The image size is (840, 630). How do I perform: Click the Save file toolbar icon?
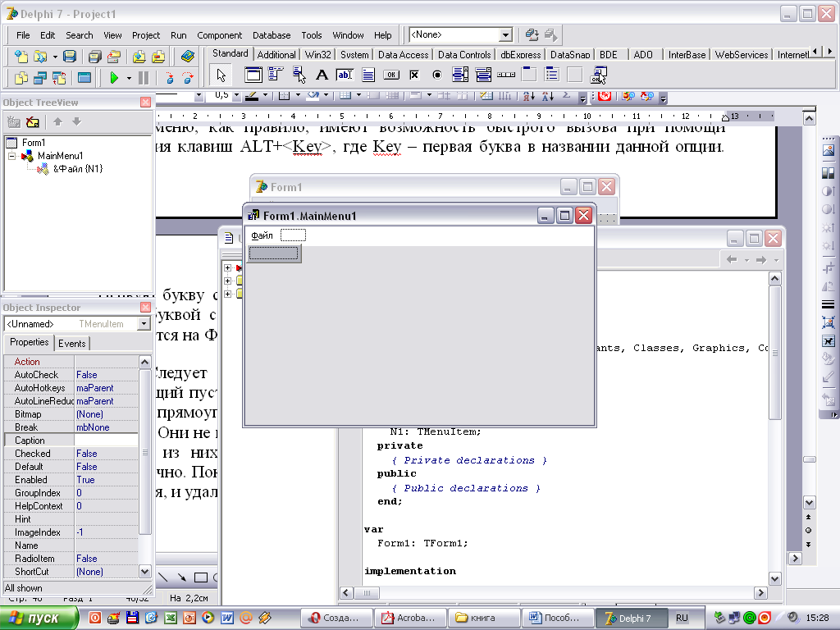click(70, 57)
